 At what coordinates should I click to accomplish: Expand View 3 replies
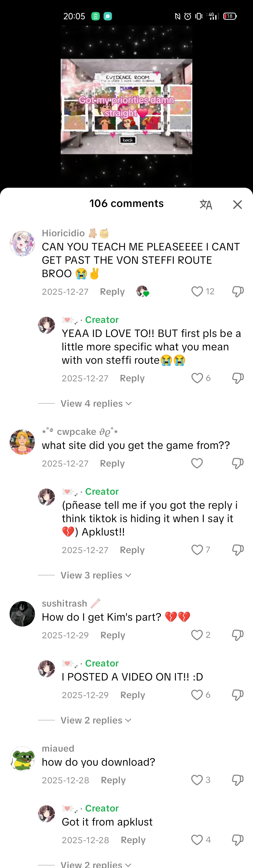click(x=96, y=575)
